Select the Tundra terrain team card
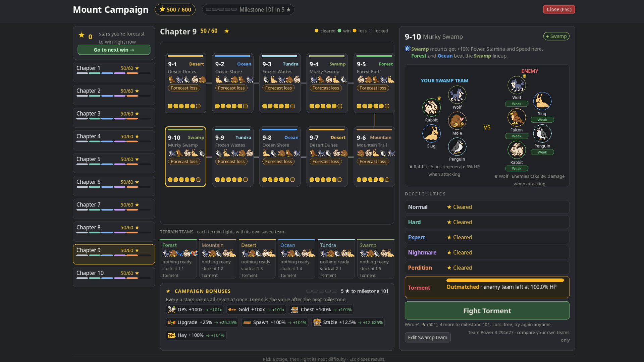Screen dimensions: 644x362 pyautogui.click(x=336, y=259)
